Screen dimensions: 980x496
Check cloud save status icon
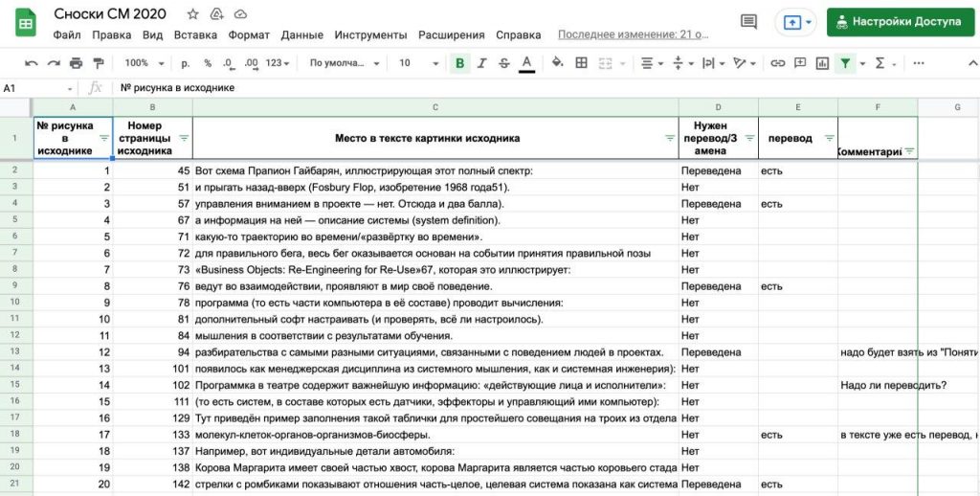tap(240, 13)
